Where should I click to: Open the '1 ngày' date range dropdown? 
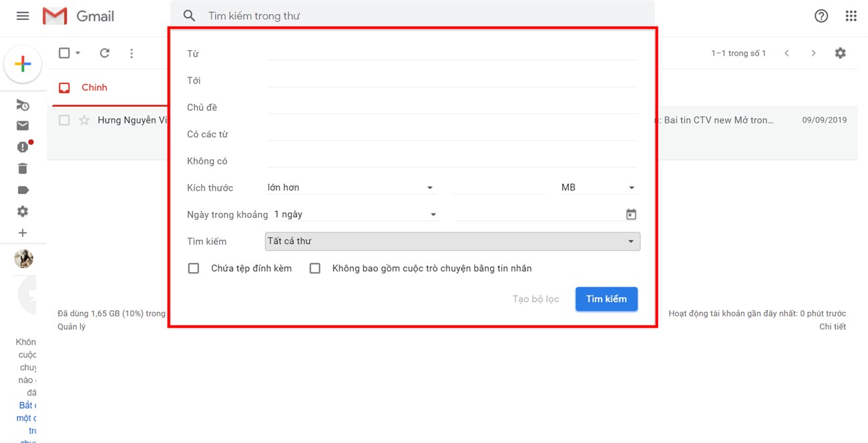356,214
